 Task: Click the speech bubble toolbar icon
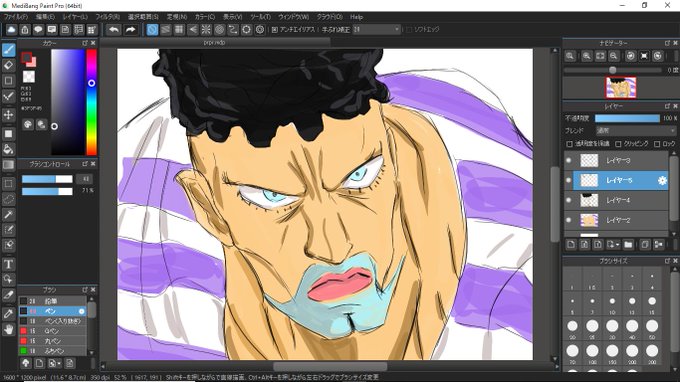click(38, 29)
